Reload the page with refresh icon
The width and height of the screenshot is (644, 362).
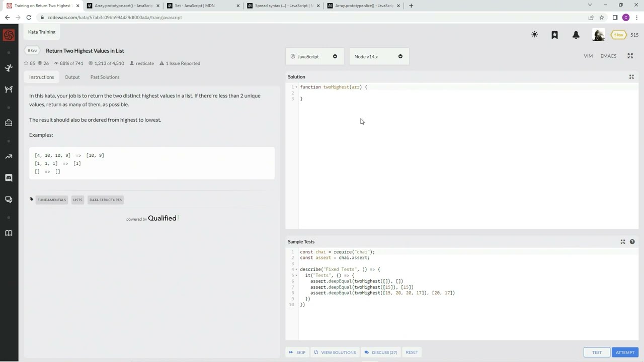[29, 18]
